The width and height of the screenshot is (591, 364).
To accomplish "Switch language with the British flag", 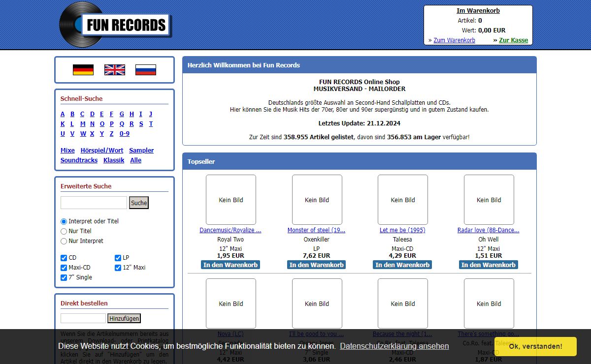I will (x=115, y=70).
